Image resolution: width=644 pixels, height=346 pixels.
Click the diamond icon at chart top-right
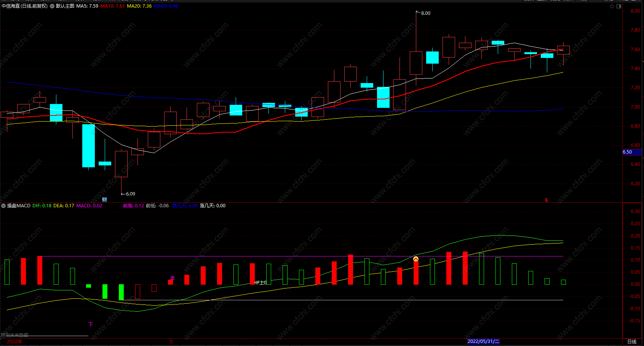(x=612, y=6)
